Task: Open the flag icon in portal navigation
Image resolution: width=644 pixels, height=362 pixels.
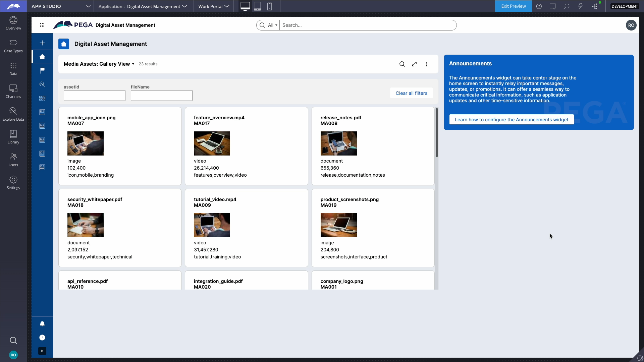Action: pyautogui.click(x=42, y=70)
